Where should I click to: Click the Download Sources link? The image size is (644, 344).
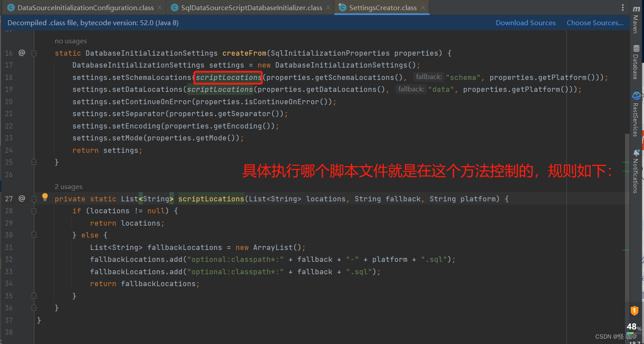(525, 23)
